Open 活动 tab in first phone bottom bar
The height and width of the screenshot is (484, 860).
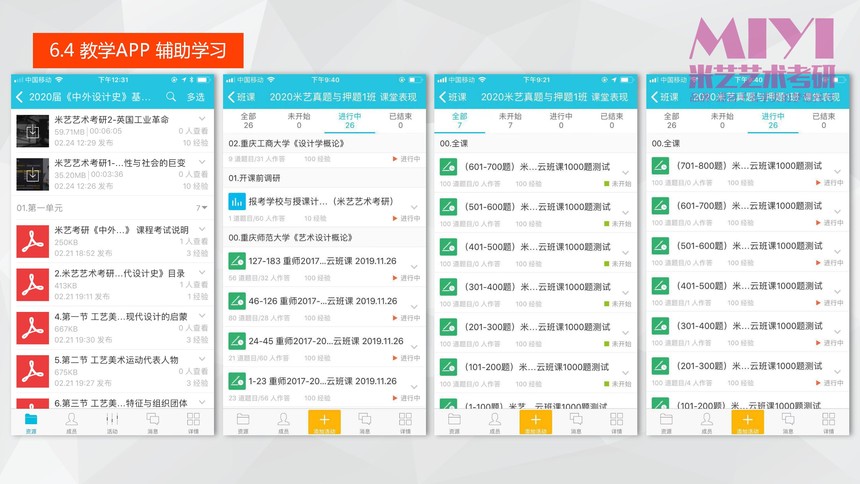click(112, 423)
